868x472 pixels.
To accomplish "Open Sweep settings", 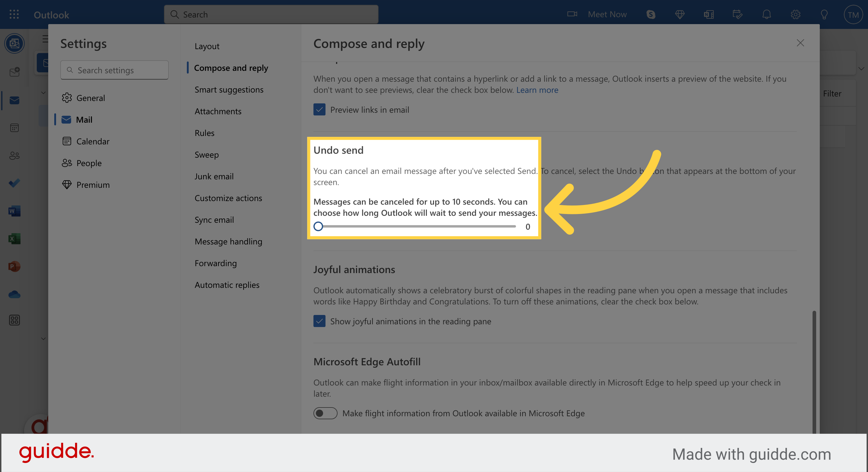I will pyautogui.click(x=206, y=155).
